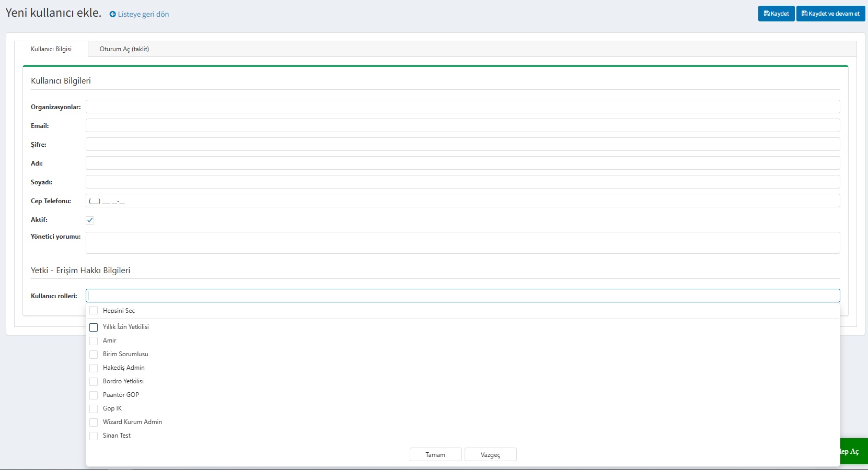Image resolution: width=868 pixels, height=470 pixels.
Task: Click the Kullanıcı rolleri multiselect field
Action: (x=462, y=296)
